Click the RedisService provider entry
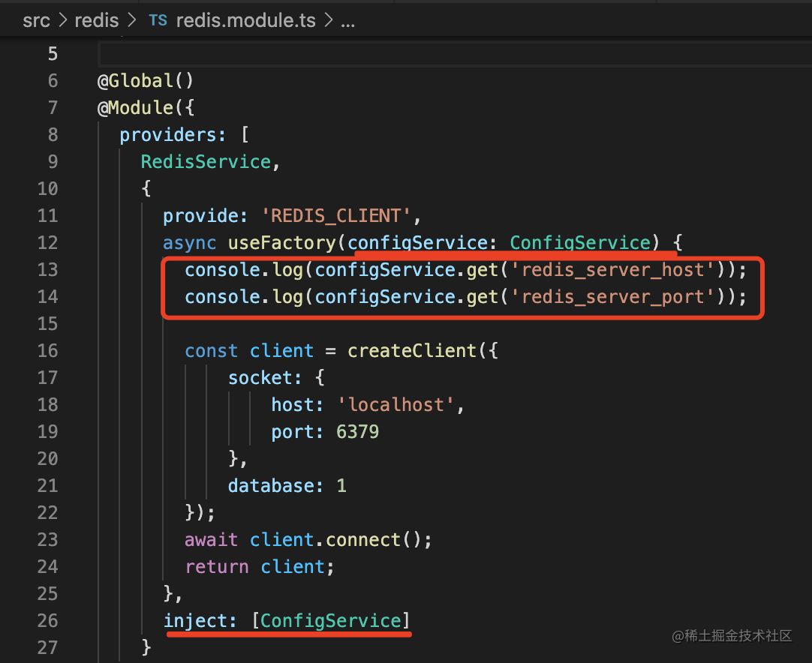 (206, 162)
